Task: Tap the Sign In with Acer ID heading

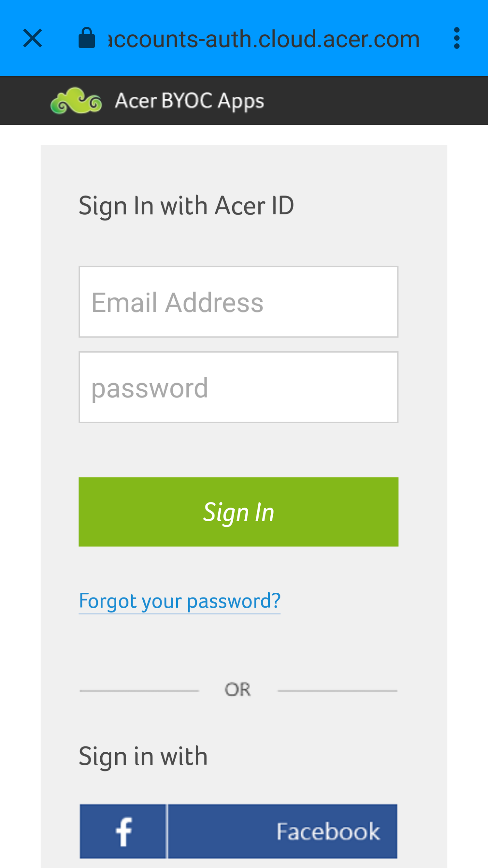Action: (186, 206)
